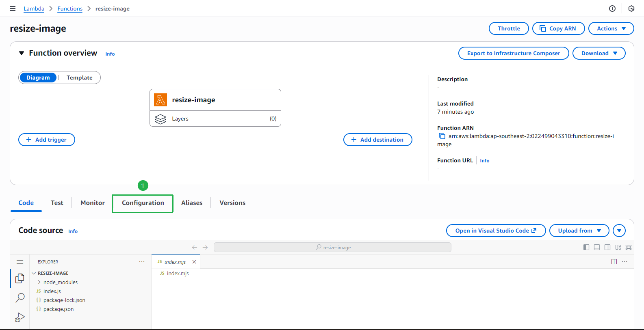Open the Download dropdown
Screen dimensions: 644x330
[x=599, y=53]
